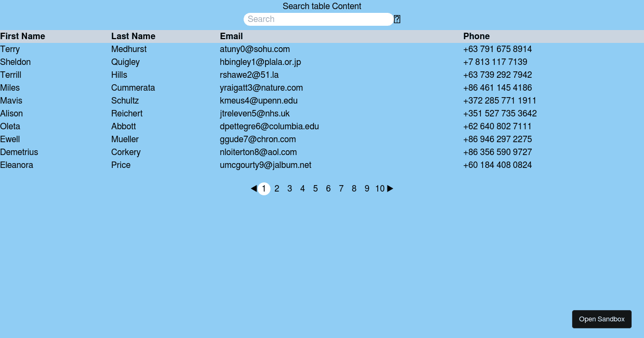Screen dimensions: 644x338
Task: Click the search icon next to the search field
Action: 397,19
